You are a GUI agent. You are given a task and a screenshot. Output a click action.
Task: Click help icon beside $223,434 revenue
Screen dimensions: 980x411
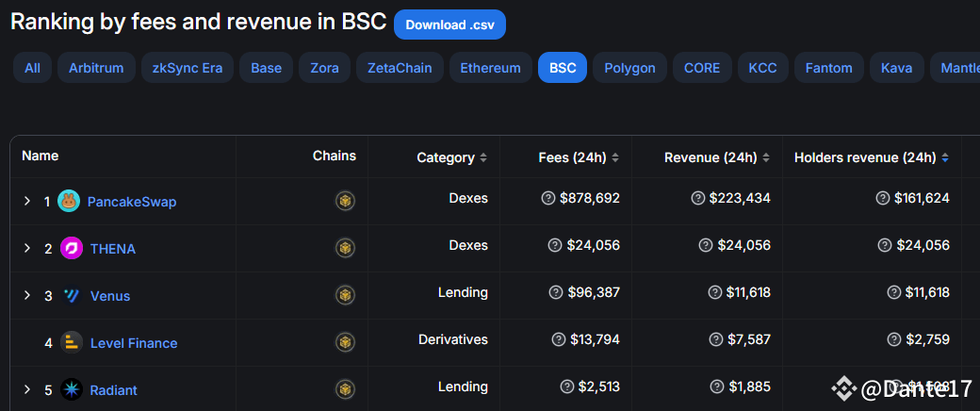click(x=698, y=198)
